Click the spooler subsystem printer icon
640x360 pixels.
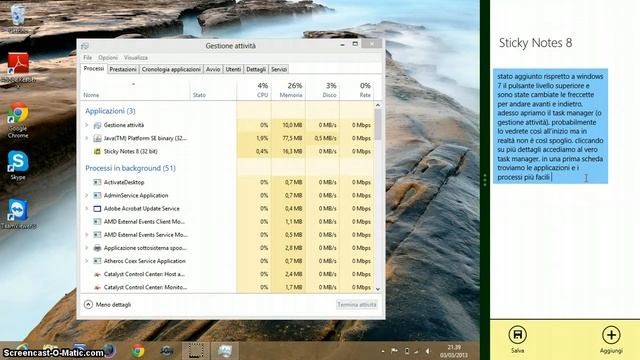pos(97,248)
